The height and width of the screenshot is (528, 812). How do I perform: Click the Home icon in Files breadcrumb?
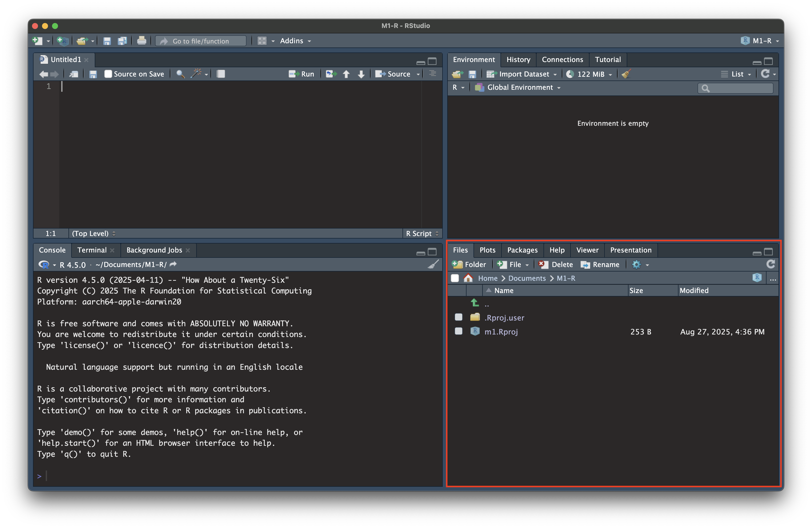click(468, 278)
